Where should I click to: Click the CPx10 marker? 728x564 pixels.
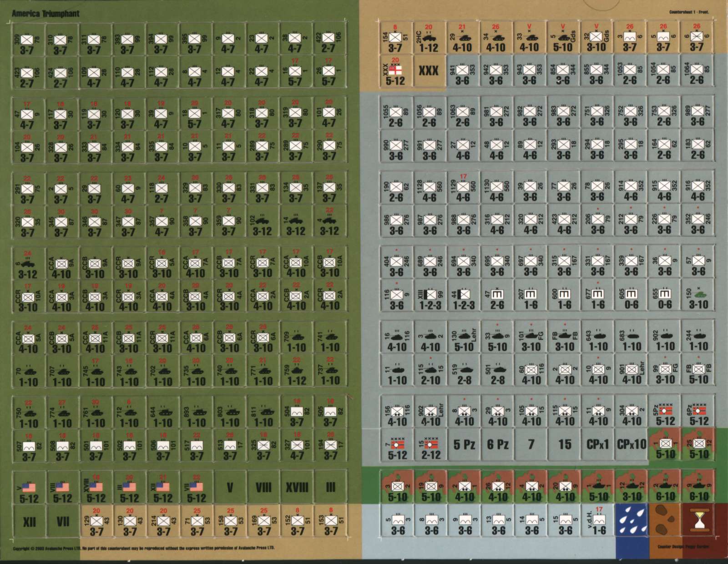pos(632,444)
